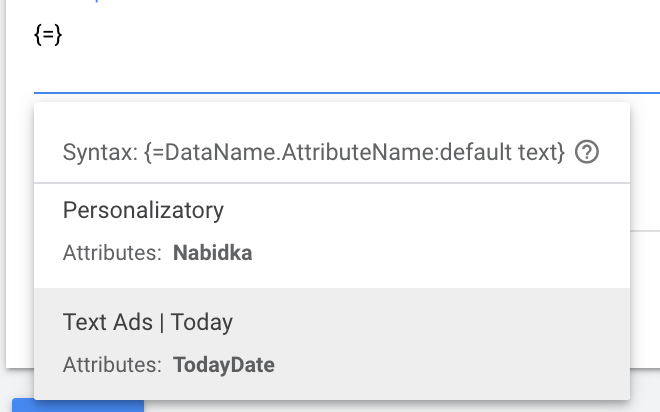660x412 pixels.
Task: Click the empty space right of Text Ads | Today
Action: click(x=430, y=322)
